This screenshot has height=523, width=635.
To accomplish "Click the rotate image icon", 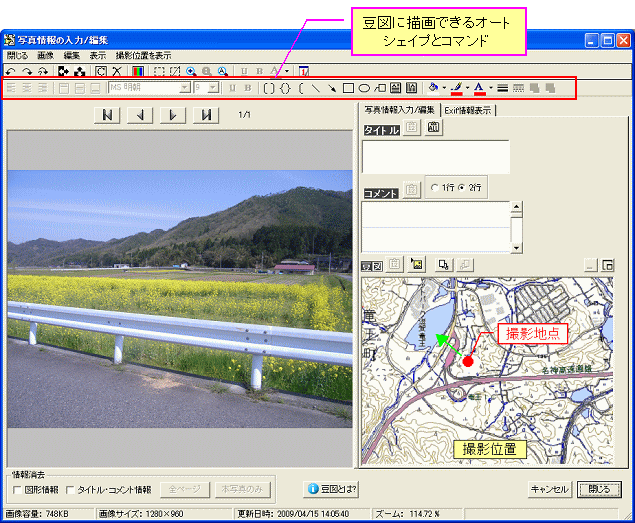I will (101, 71).
